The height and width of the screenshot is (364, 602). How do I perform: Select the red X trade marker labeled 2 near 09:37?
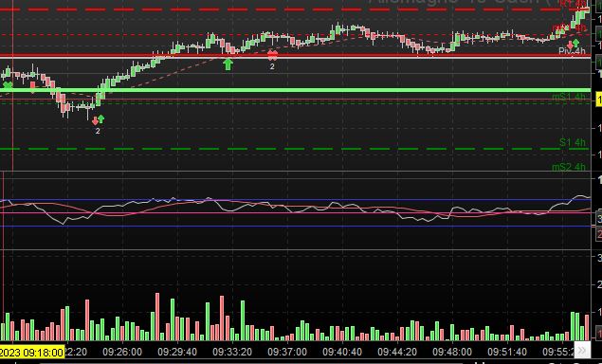(272, 55)
